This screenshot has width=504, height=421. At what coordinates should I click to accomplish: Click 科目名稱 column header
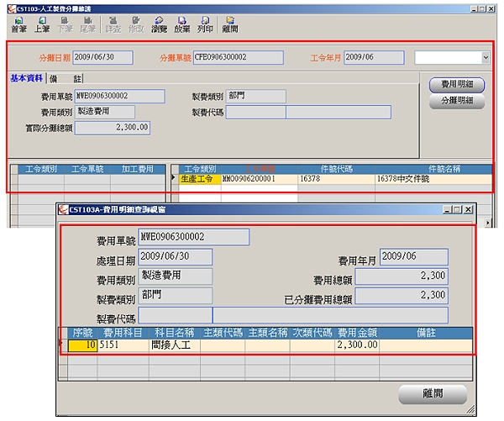coord(175,333)
